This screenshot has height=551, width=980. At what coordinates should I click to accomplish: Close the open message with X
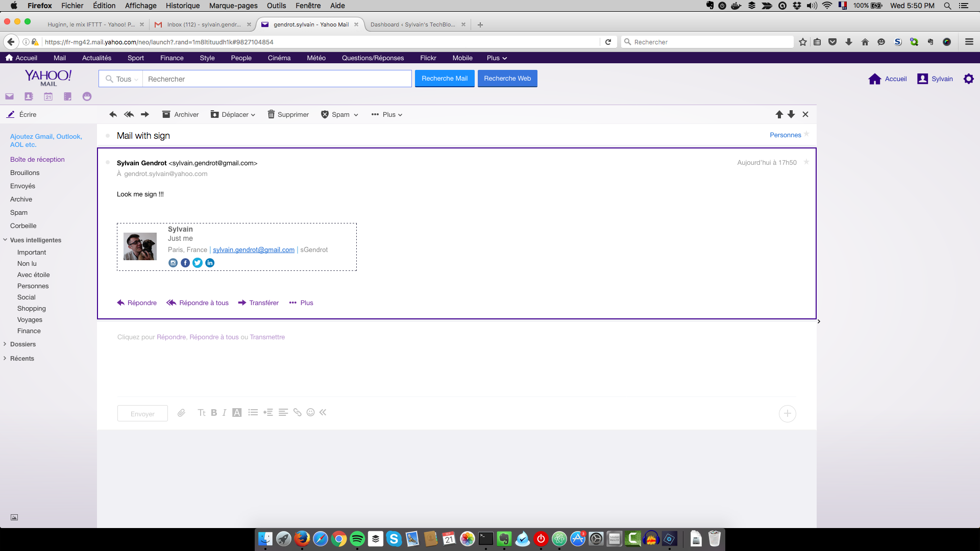[x=805, y=114]
